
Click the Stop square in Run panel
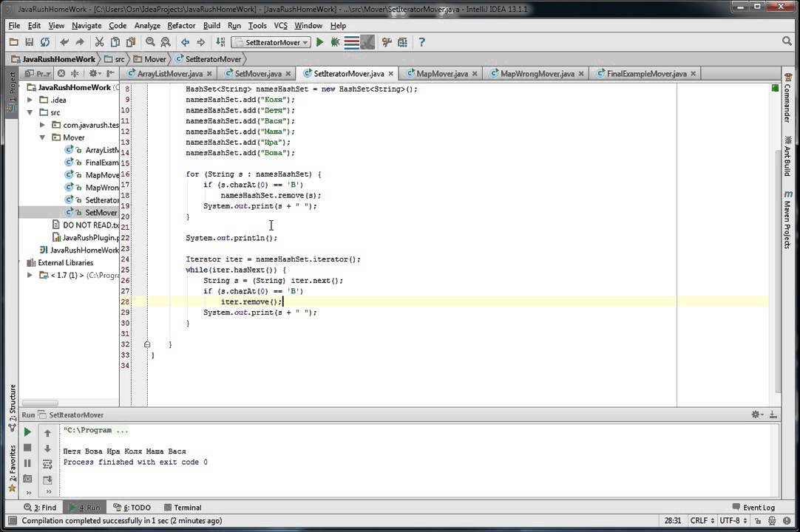click(x=27, y=448)
